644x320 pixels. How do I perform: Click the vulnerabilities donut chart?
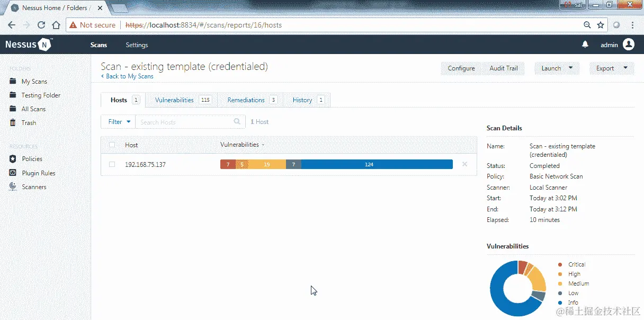point(517,289)
